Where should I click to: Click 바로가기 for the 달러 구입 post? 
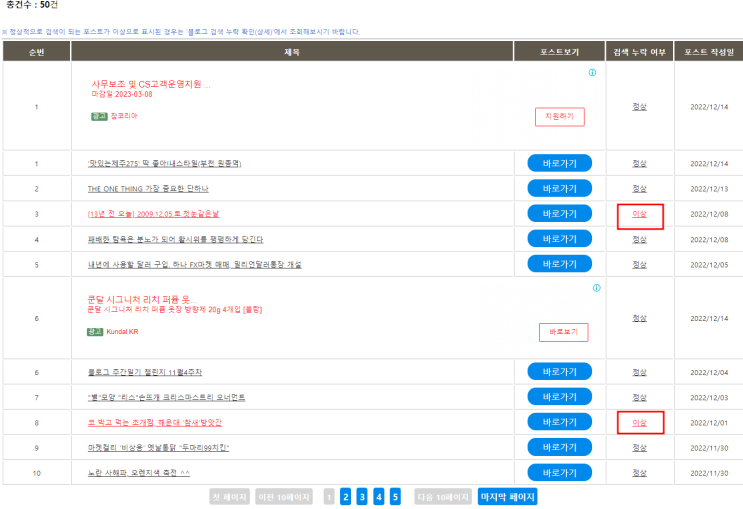click(560, 264)
